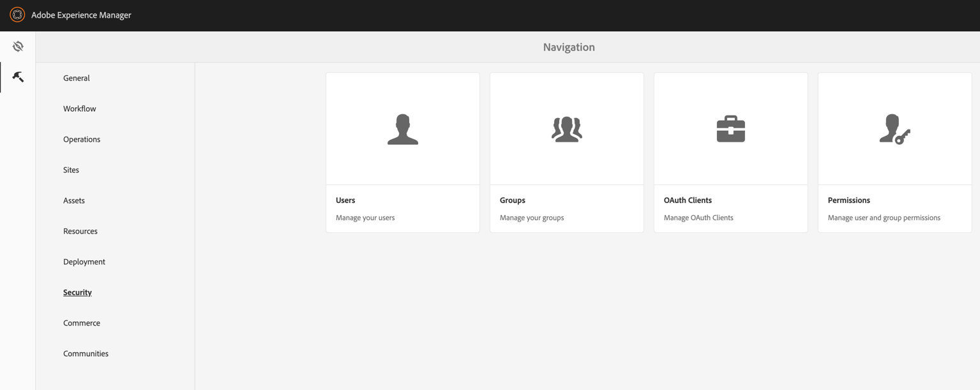Click the "Manage OAuth Clients" description
980x390 pixels.
[x=698, y=218]
